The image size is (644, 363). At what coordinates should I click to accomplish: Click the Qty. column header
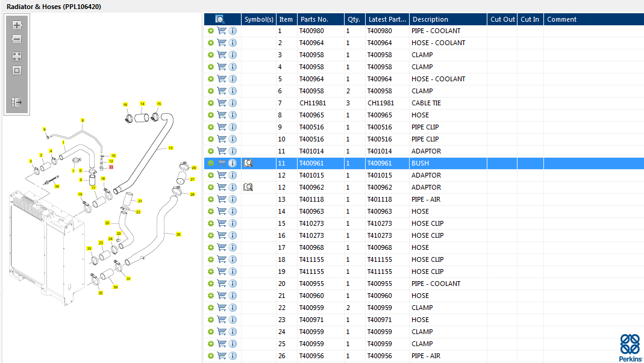[x=354, y=19]
